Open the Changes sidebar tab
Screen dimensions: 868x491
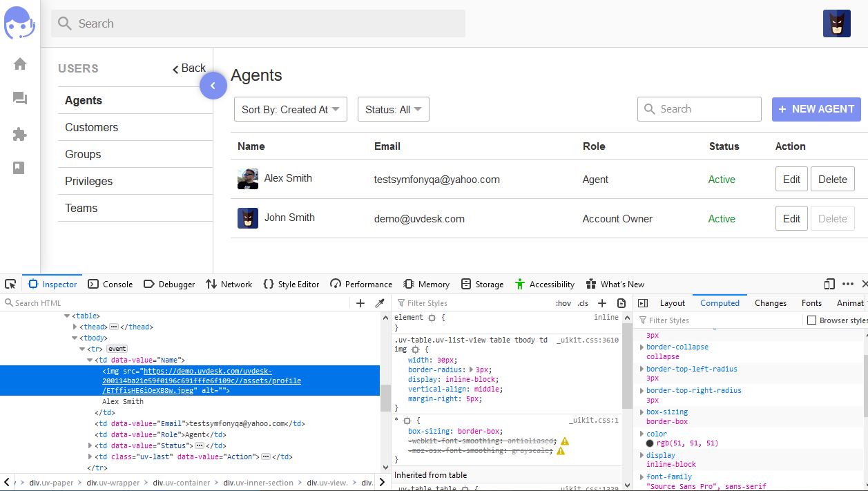pyautogui.click(x=771, y=303)
